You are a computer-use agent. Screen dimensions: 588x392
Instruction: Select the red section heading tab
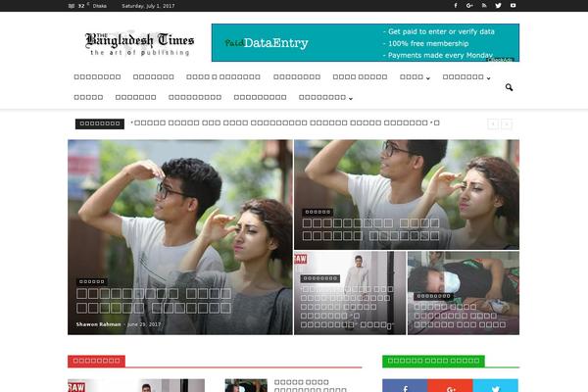click(x=96, y=361)
